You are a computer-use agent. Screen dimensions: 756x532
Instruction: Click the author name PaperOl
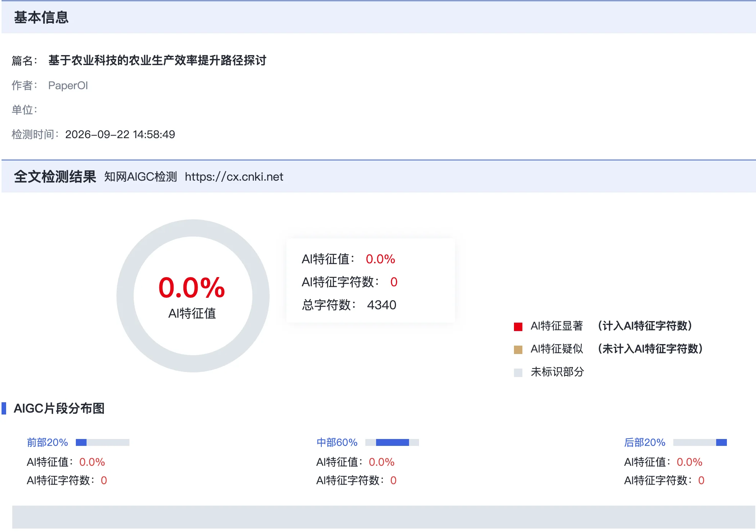click(68, 85)
